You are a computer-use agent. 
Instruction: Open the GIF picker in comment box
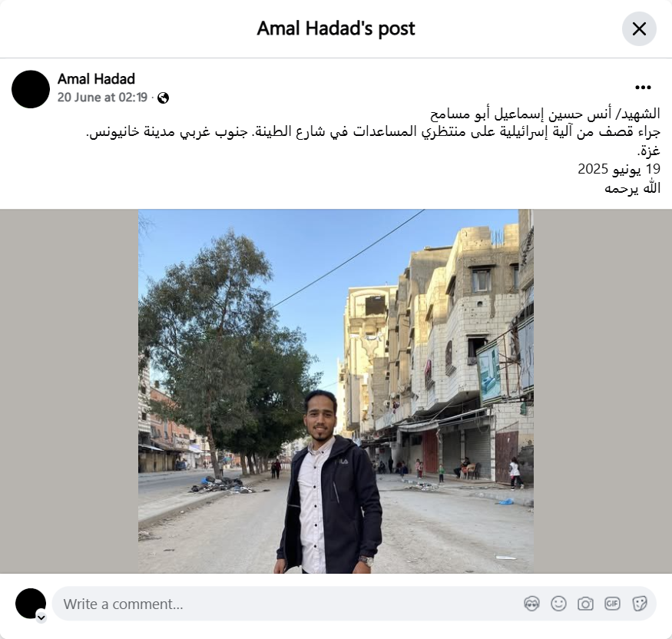(x=612, y=604)
